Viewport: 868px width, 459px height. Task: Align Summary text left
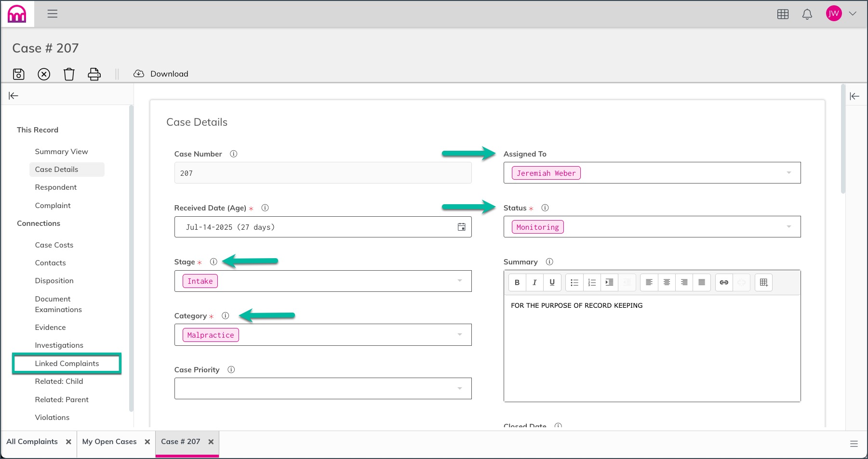pos(649,283)
